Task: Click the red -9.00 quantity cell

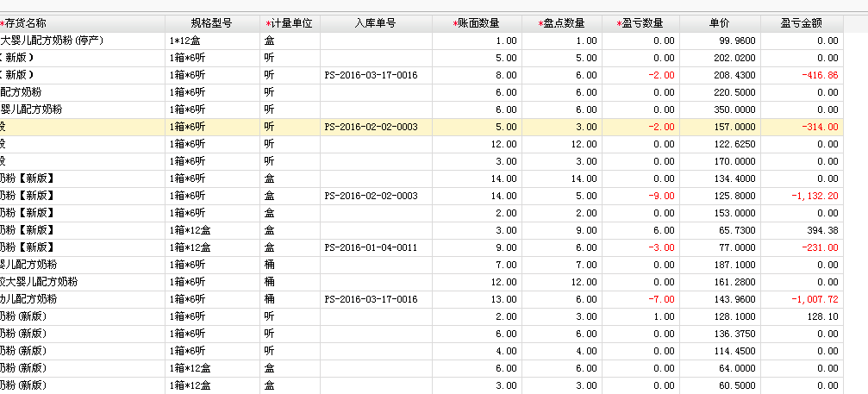Action: tap(641, 196)
